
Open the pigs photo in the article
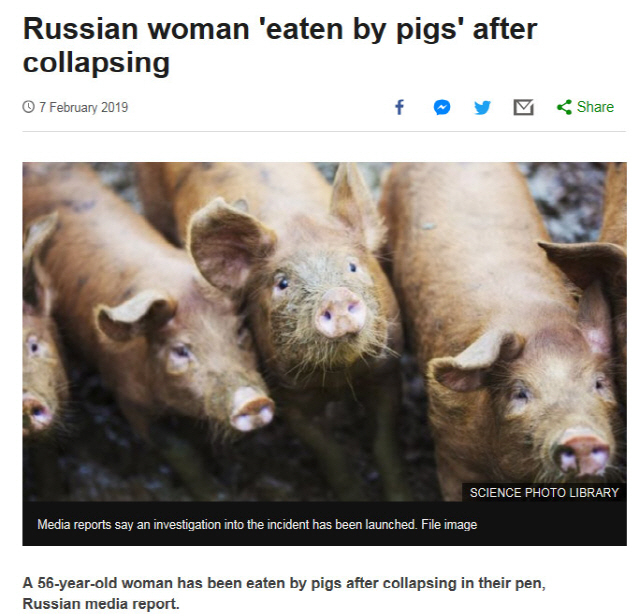coord(324,331)
